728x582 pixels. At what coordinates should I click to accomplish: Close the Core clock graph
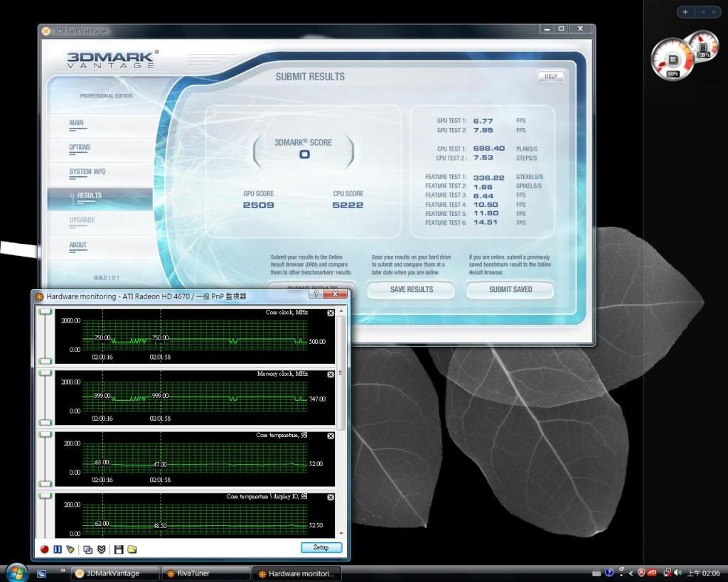coord(331,313)
